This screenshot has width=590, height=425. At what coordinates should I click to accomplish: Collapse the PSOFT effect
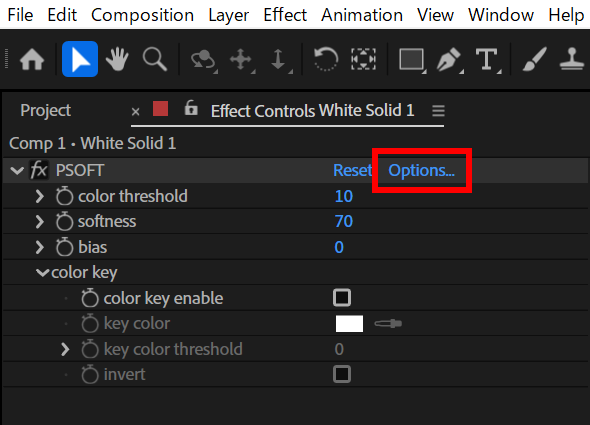(x=17, y=171)
